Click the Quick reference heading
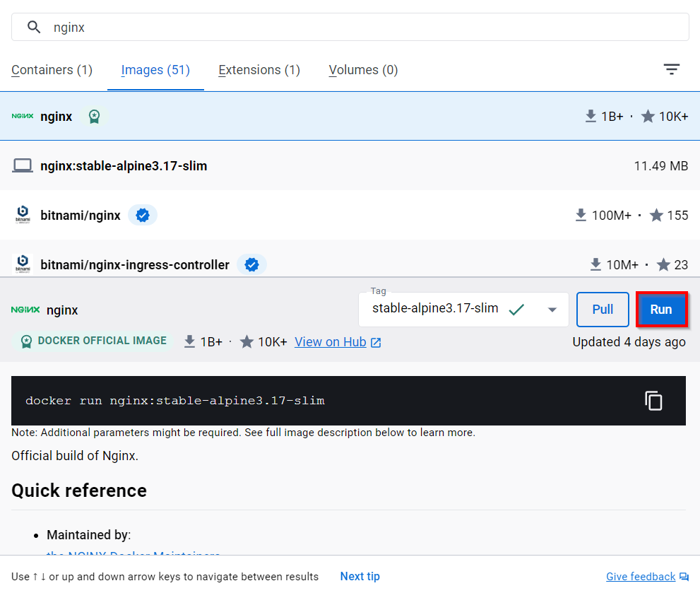The height and width of the screenshot is (593, 700). point(79,491)
